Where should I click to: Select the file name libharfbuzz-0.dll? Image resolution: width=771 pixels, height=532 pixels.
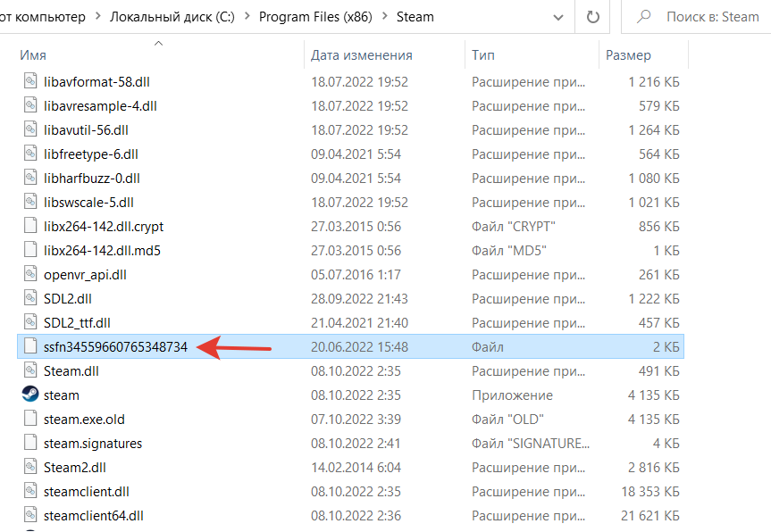coord(91,178)
